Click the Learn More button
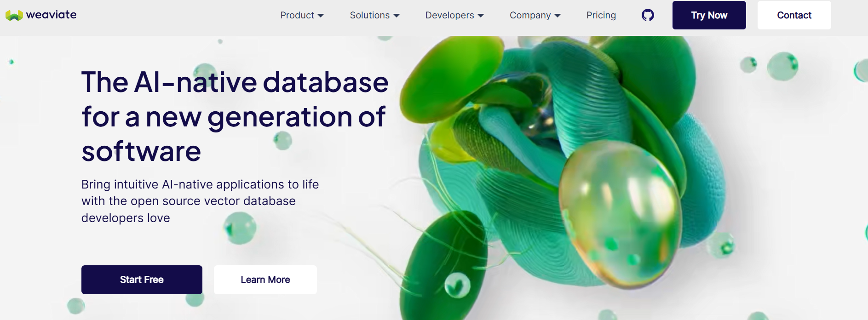 click(265, 280)
